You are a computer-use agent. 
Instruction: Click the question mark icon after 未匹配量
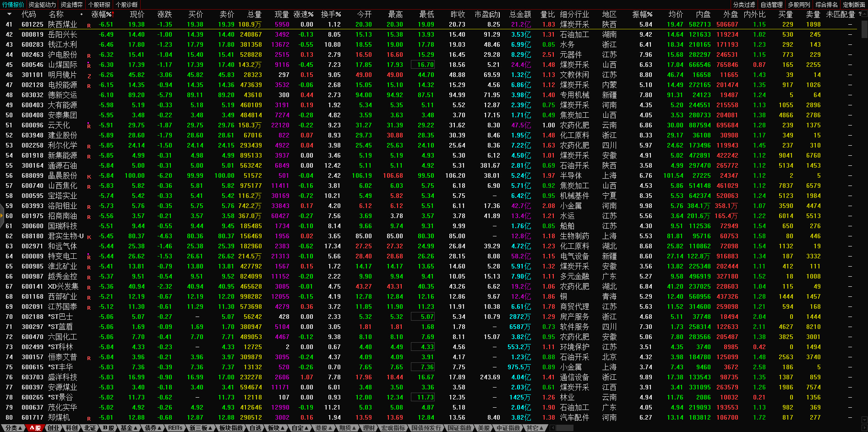click(860, 14)
